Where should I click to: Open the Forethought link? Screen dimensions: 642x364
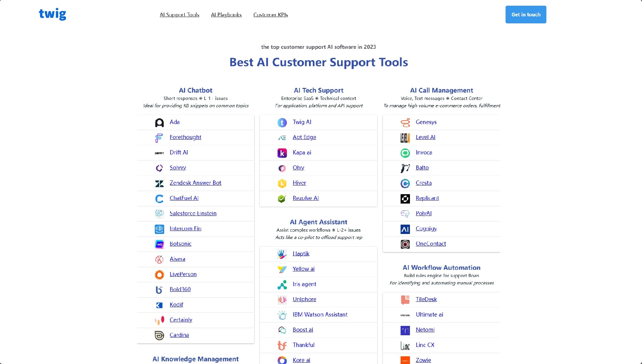coord(185,137)
